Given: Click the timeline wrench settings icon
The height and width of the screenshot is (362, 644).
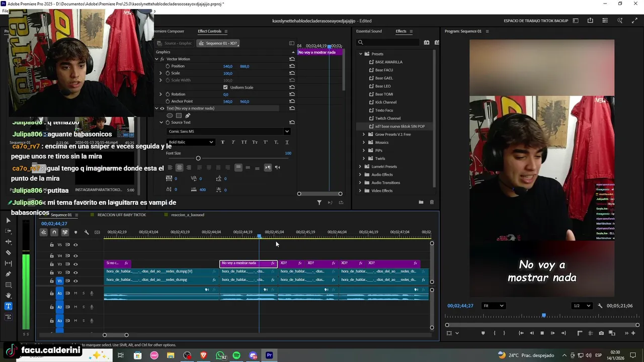Looking at the screenshot, I should 87,232.
